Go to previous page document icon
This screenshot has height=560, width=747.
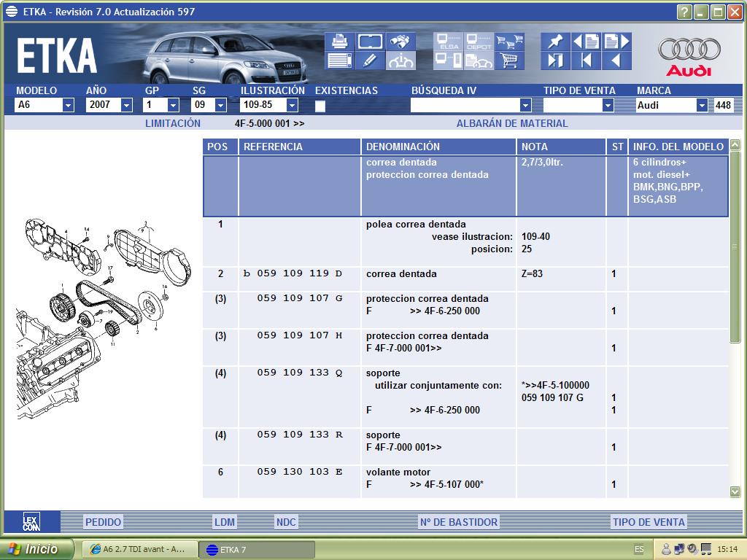[586, 42]
